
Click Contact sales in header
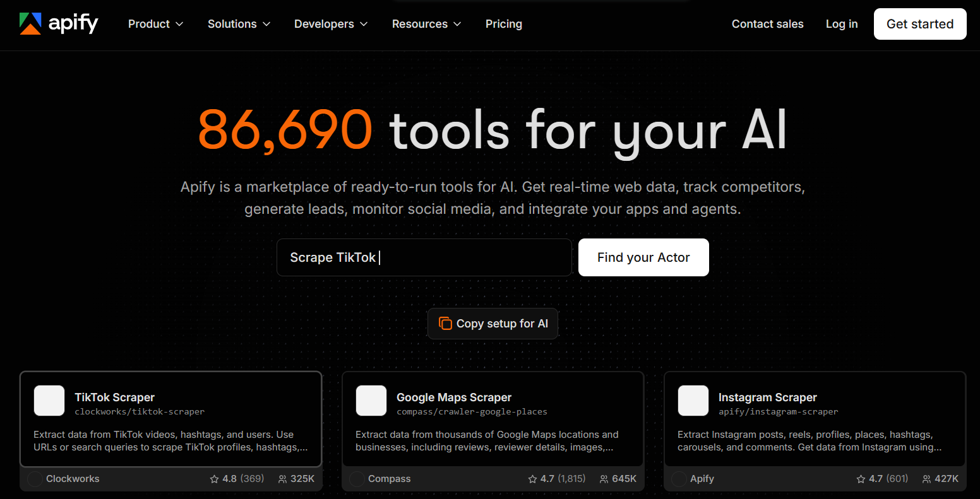[x=768, y=24]
